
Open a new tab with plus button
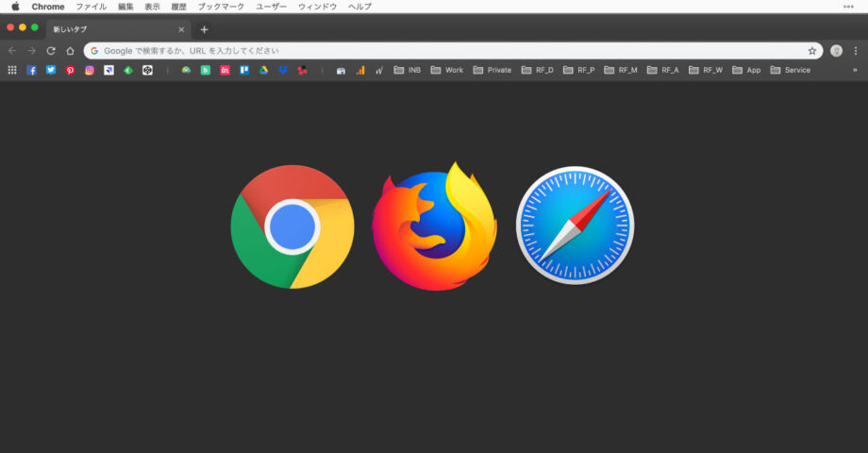tap(204, 29)
